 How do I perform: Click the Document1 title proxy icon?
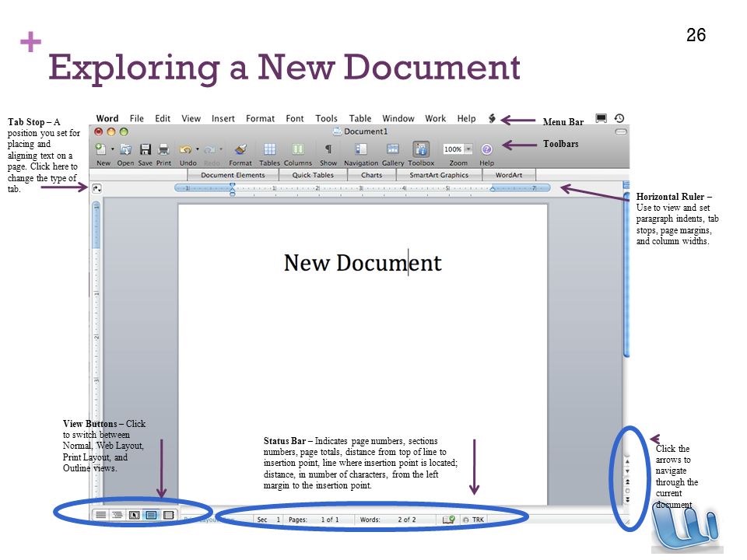click(x=337, y=131)
